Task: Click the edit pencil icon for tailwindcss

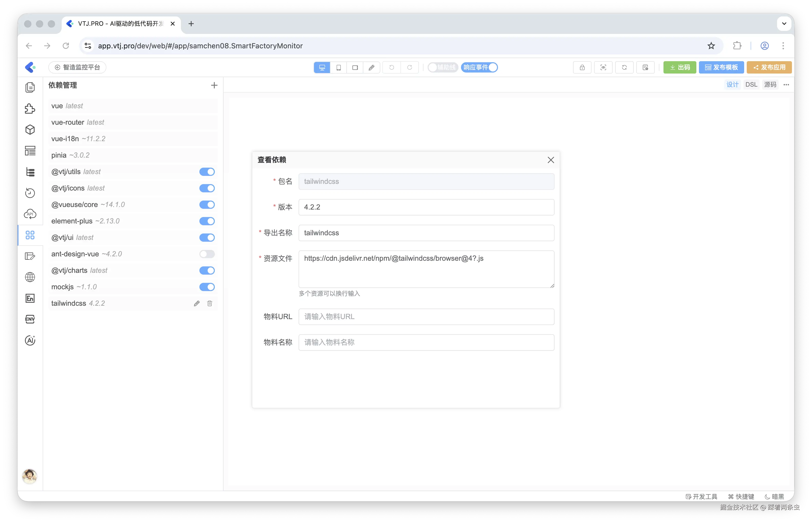Action: [x=197, y=303]
